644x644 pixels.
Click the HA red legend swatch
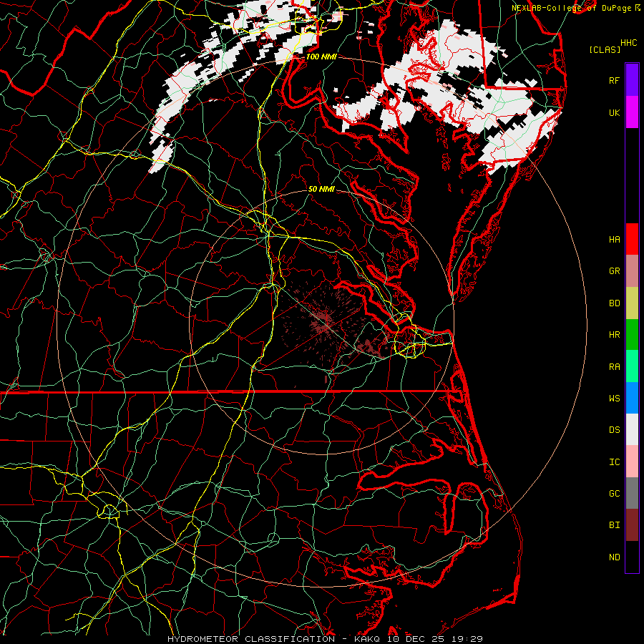pos(632,239)
